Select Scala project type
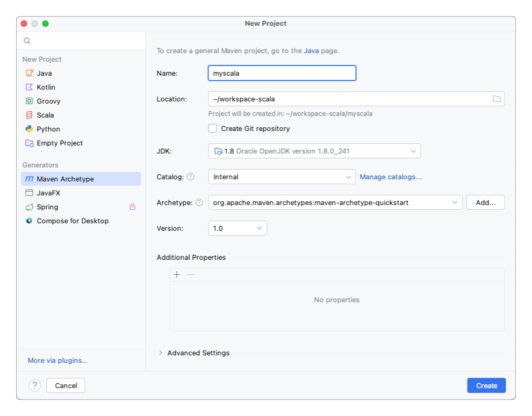This screenshot has width=532, height=416. (81, 115)
